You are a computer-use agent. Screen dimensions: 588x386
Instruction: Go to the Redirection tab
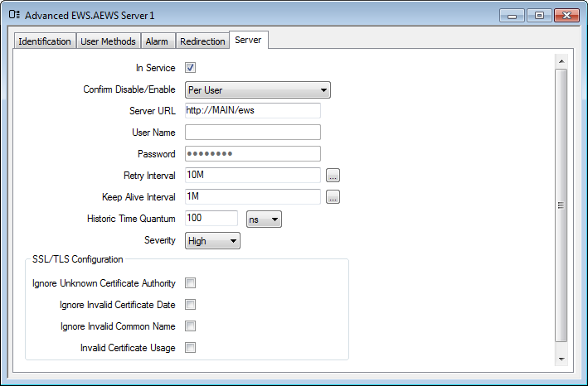(202, 41)
